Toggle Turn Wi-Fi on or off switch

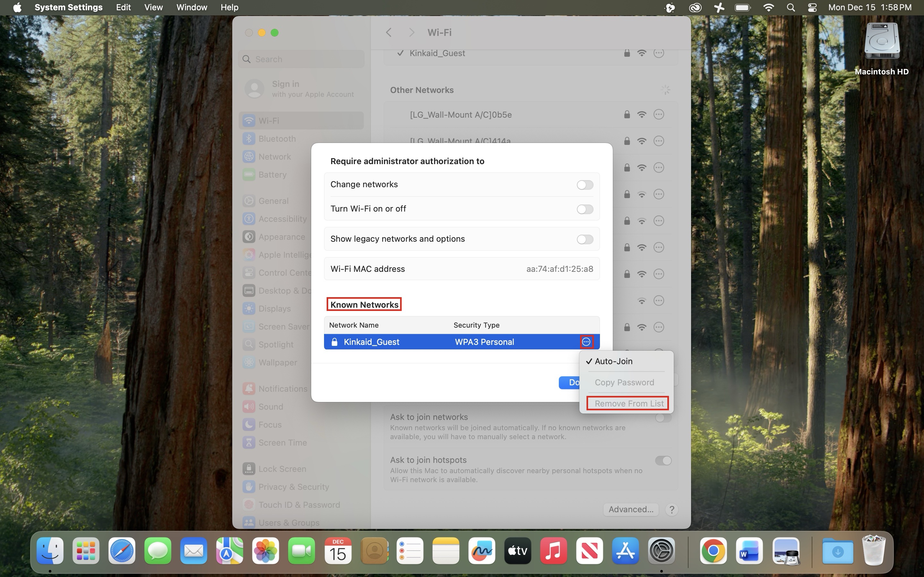click(x=585, y=209)
